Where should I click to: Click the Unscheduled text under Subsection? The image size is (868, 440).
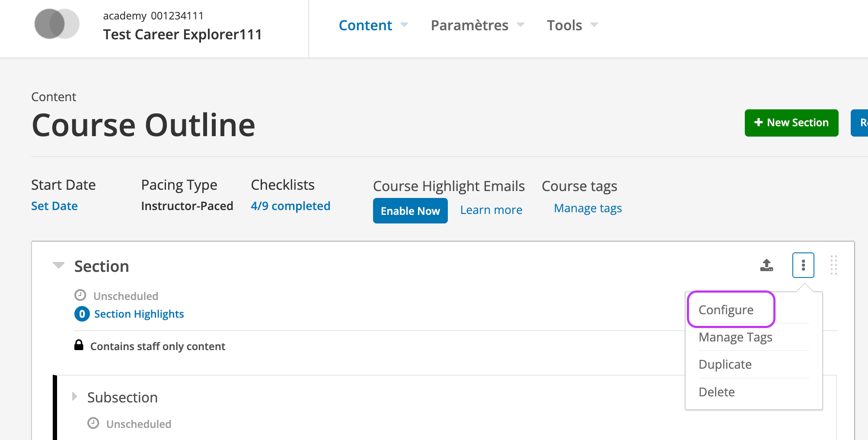click(139, 424)
